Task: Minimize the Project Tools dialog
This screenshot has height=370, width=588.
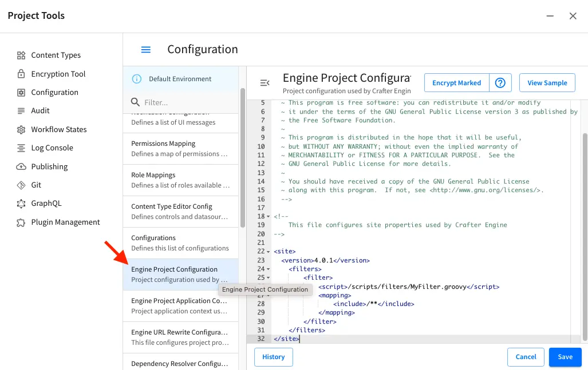Action: click(x=550, y=16)
